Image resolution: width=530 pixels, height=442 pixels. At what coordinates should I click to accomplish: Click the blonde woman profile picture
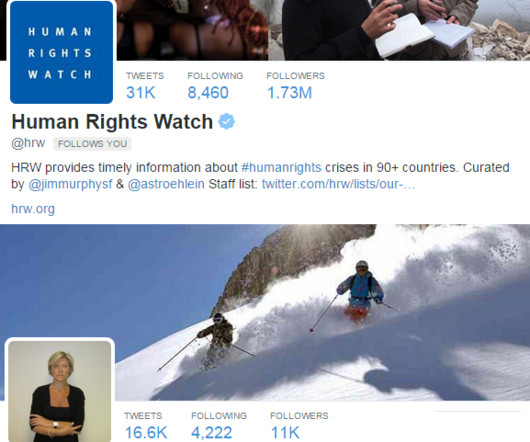click(x=59, y=391)
